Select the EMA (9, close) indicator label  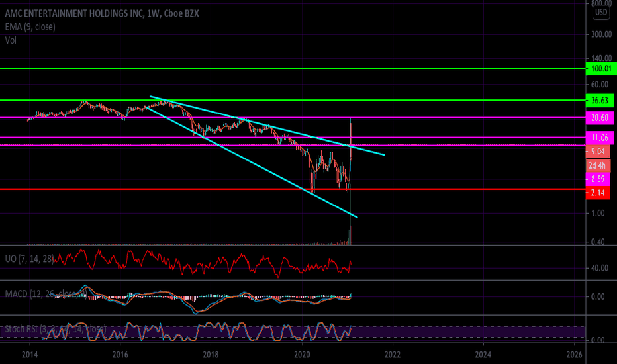point(30,26)
